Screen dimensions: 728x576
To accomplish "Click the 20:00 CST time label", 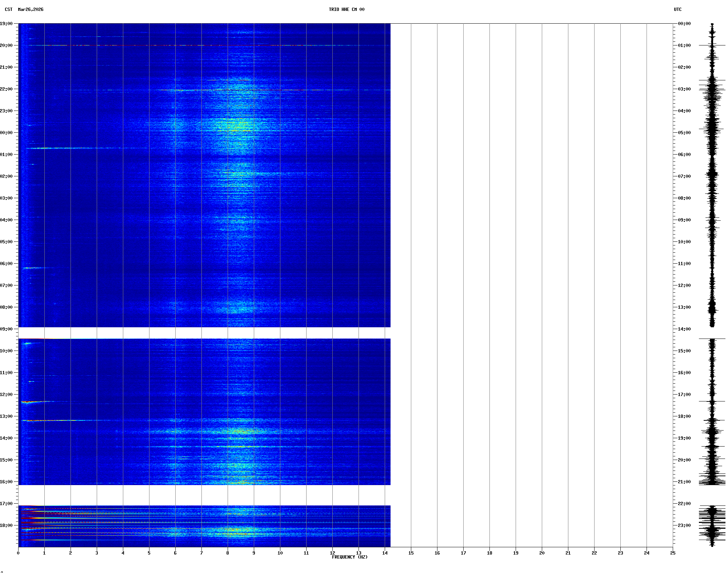I will coord(6,45).
